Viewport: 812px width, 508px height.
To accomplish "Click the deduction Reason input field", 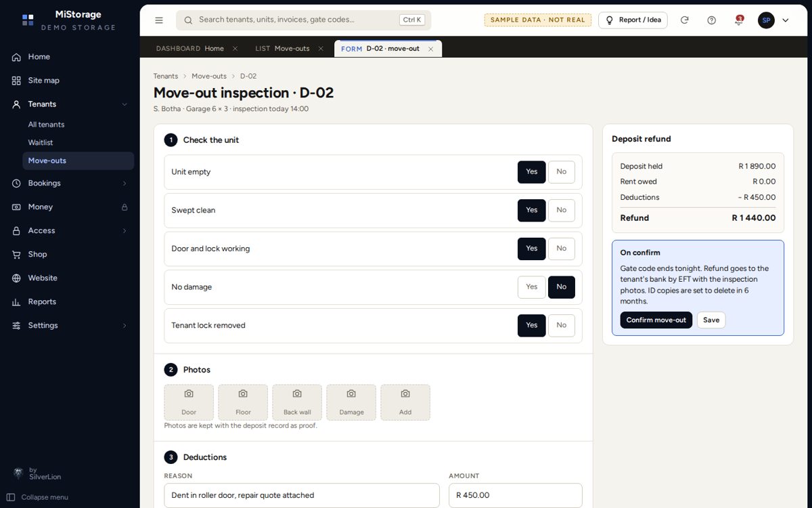I will [302, 495].
